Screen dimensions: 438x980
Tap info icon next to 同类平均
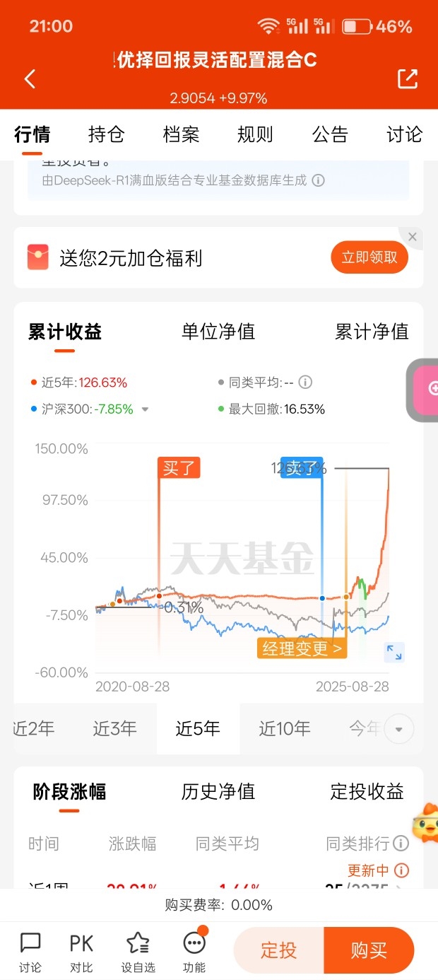[305, 383]
